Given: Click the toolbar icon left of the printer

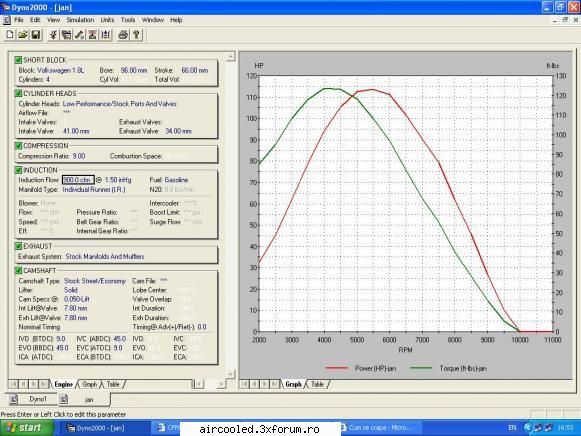Looking at the screenshot, I should coord(106,35).
